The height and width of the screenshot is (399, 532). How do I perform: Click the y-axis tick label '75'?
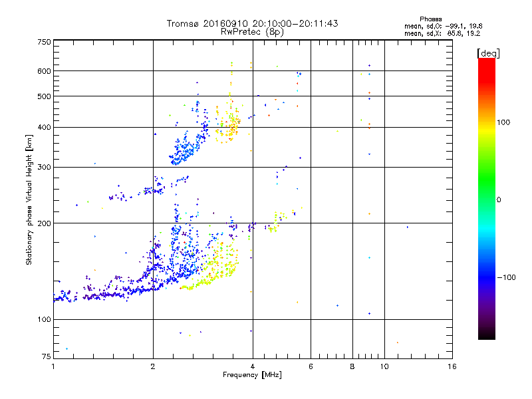pyautogui.click(x=47, y=356)
